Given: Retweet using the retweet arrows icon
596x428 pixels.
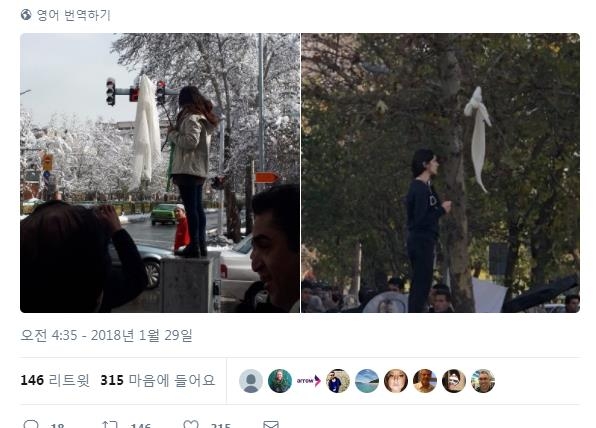Looking at the screenshot, I should (x=110, y=424).
